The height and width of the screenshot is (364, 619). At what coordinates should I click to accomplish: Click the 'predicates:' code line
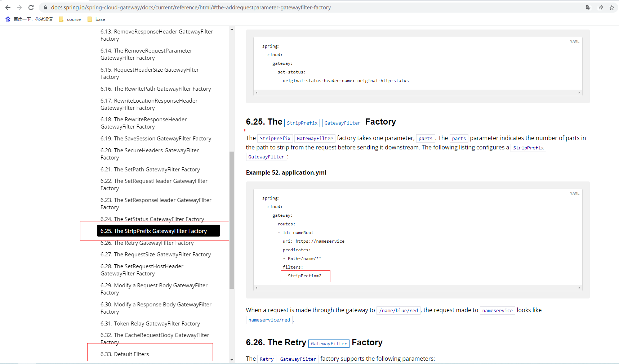coord(297,250)
